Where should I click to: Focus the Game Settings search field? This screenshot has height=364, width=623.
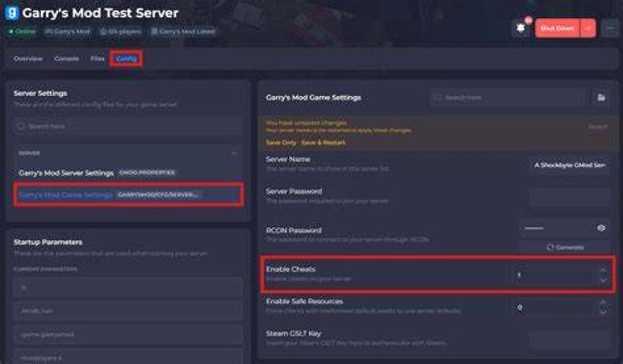point(508,97)
